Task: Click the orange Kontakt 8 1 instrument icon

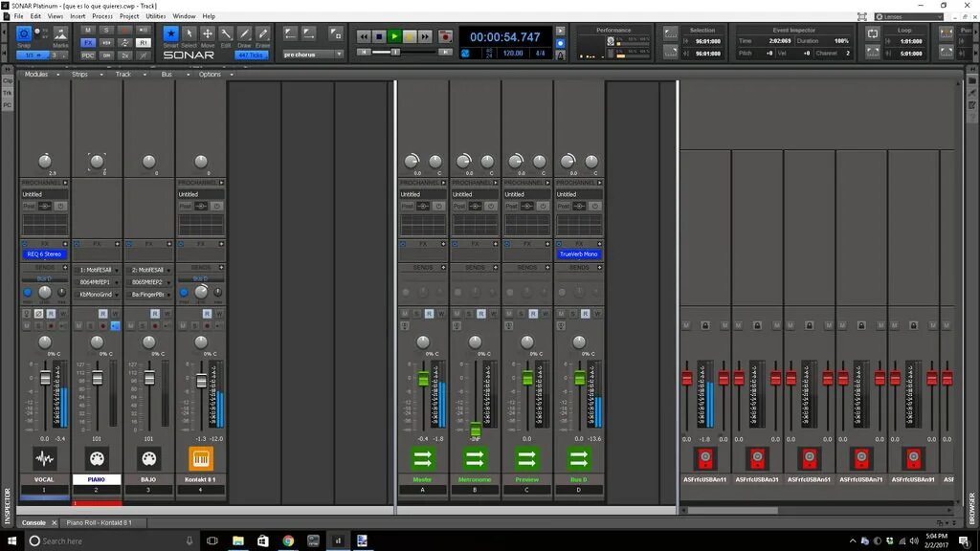Action: (x=201, y=459)
